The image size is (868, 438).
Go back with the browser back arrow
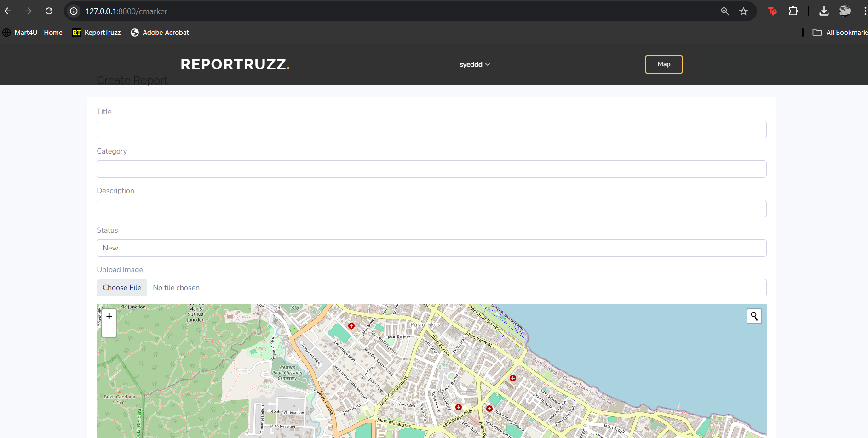(8, 11)
